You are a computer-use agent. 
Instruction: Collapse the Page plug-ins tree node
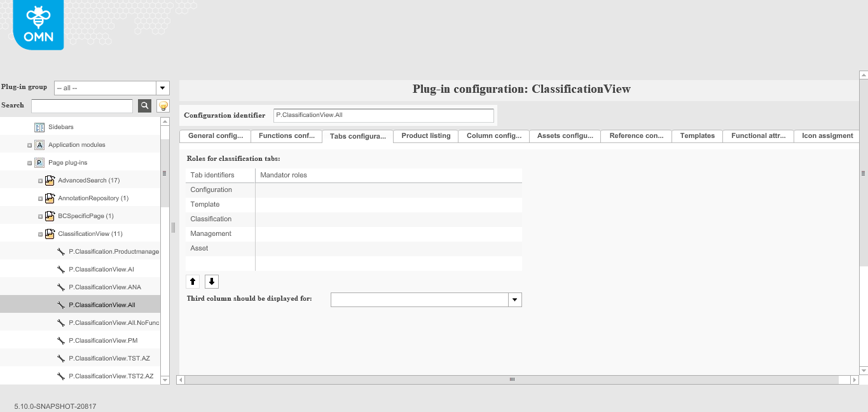click(x=29, y=162)
